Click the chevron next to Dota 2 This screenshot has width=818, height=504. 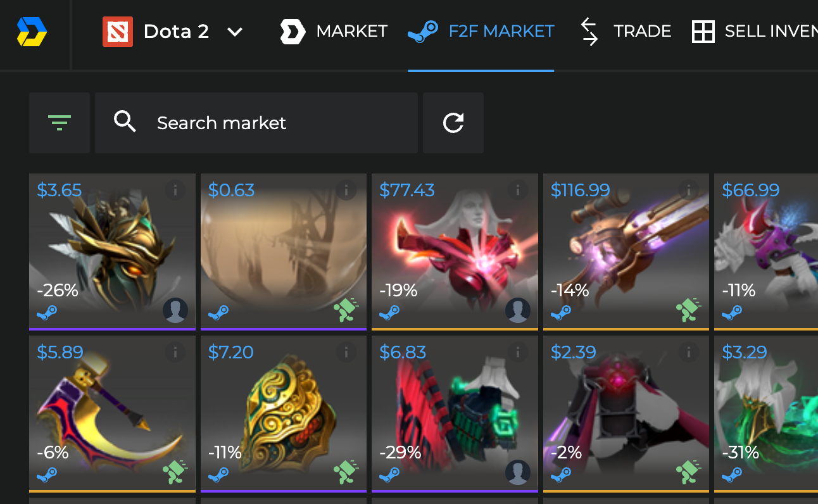point(235,32)
